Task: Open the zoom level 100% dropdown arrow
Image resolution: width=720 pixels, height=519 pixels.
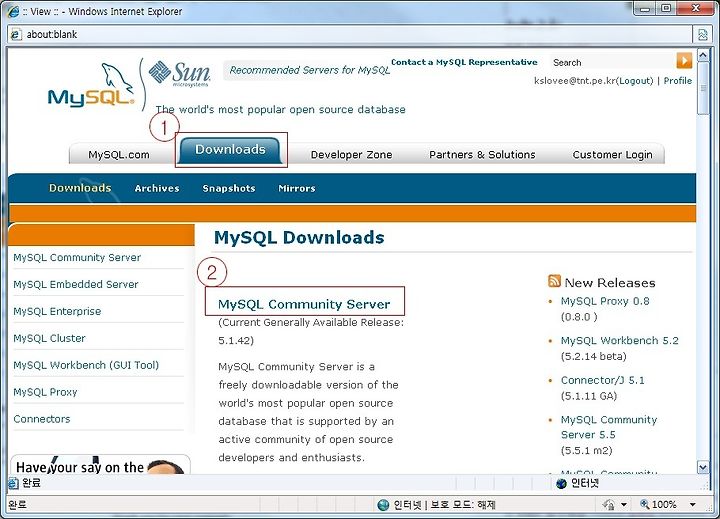Action: [x=692, y=505]
